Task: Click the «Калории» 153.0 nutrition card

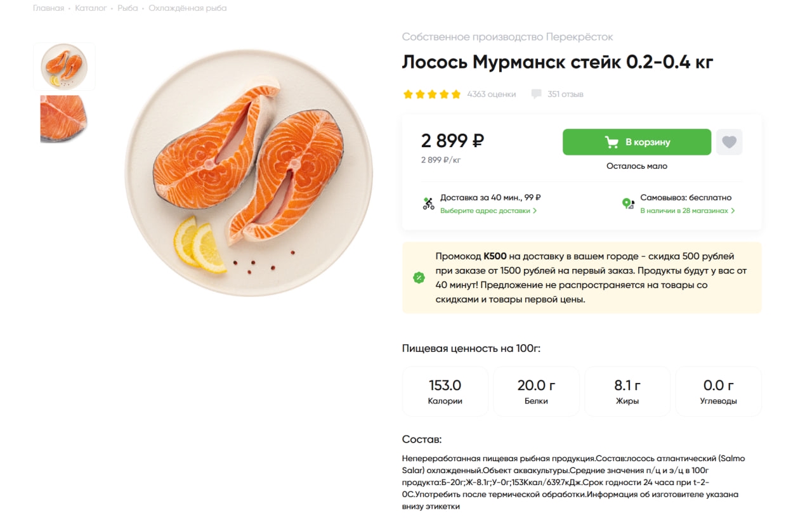Action: 445,391
